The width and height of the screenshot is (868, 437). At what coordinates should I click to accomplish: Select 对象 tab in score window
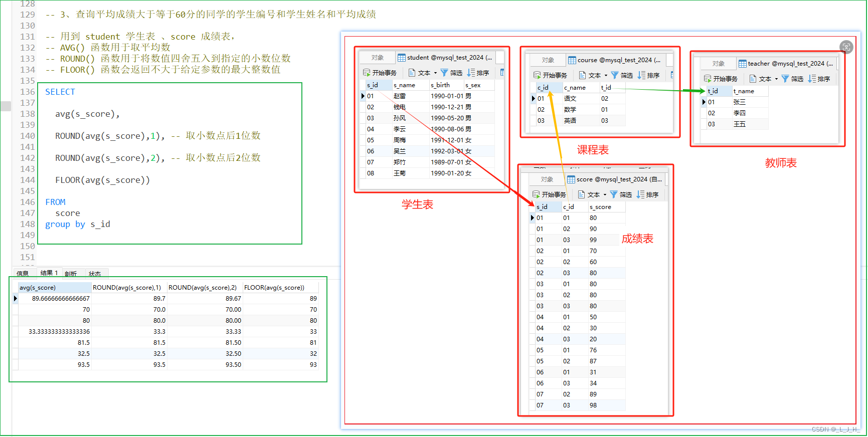[x=547, y=179]
